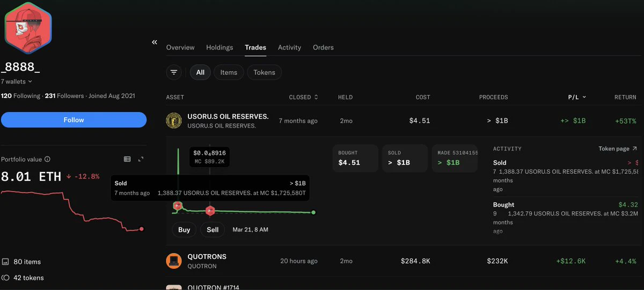
Task: Select the All filter chip
Action: [x=200, y=72]
